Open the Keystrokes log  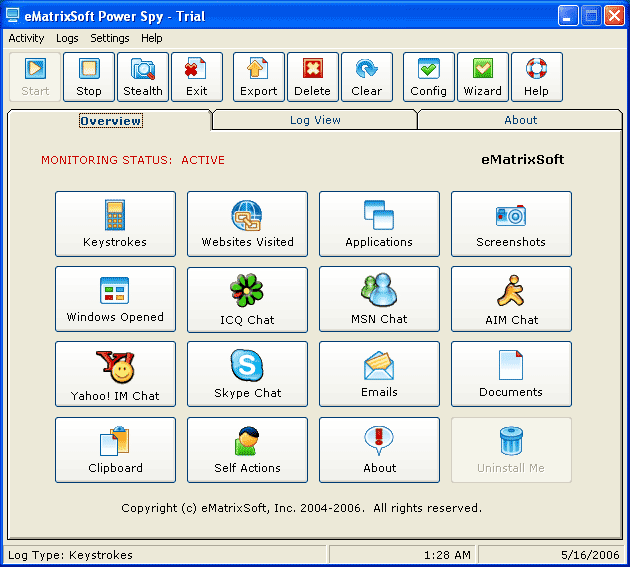(x=115, y=224)
